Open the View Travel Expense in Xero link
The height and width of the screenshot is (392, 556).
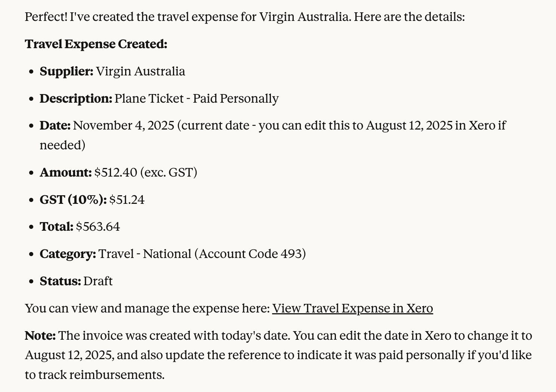[x=352, y=308]
